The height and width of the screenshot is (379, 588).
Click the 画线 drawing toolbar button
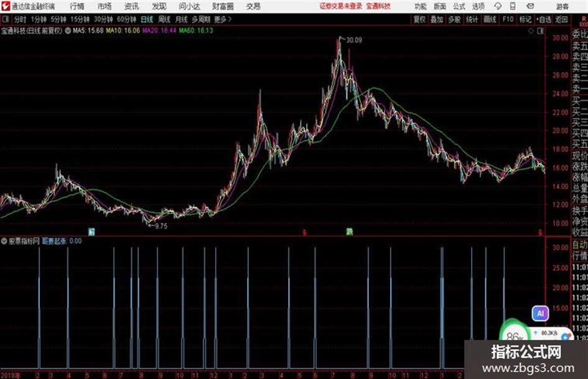(490, 19)
